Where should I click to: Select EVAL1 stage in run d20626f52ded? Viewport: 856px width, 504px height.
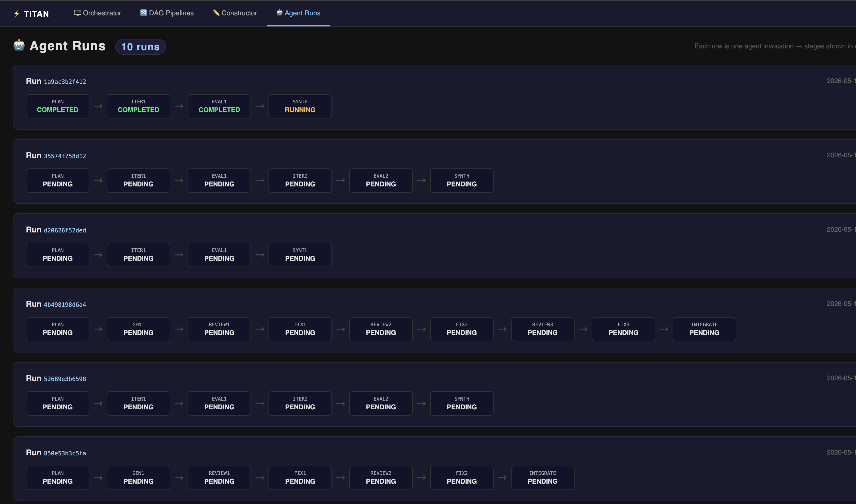point(220,255)
